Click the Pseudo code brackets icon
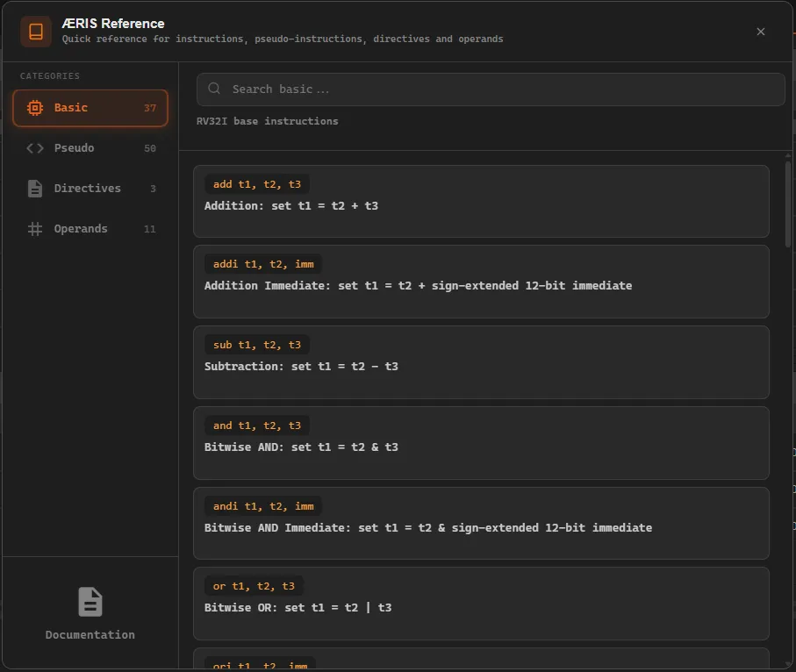796x672 pixels. click(x=35, y=148)
